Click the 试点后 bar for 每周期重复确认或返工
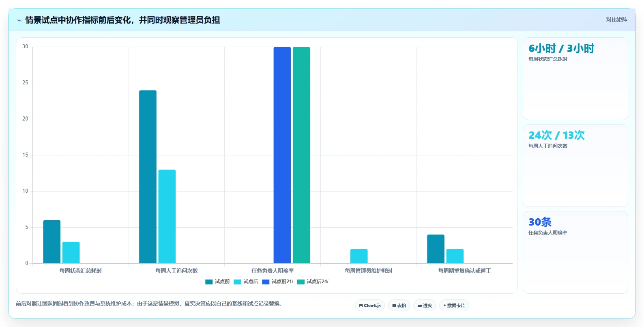Image resolution: width=644 pixels, height=327 pixels. coord(455,256)
